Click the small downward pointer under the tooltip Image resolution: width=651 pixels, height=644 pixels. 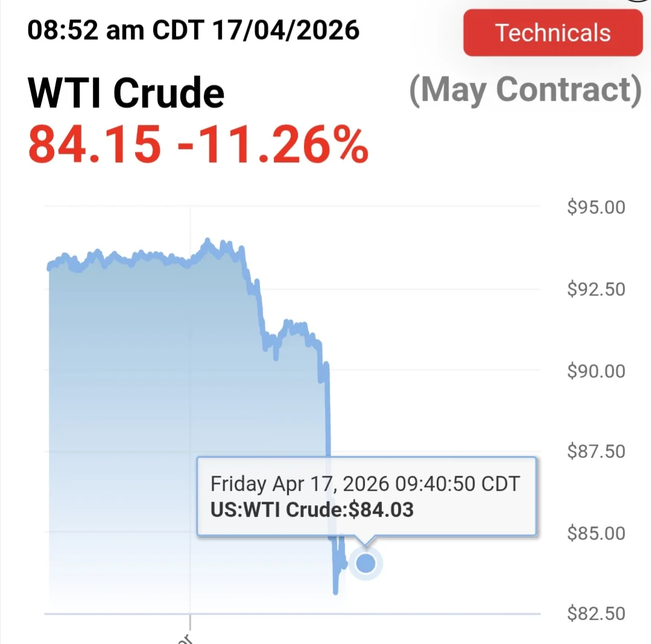pyautogui.click(x=366, y=541)
